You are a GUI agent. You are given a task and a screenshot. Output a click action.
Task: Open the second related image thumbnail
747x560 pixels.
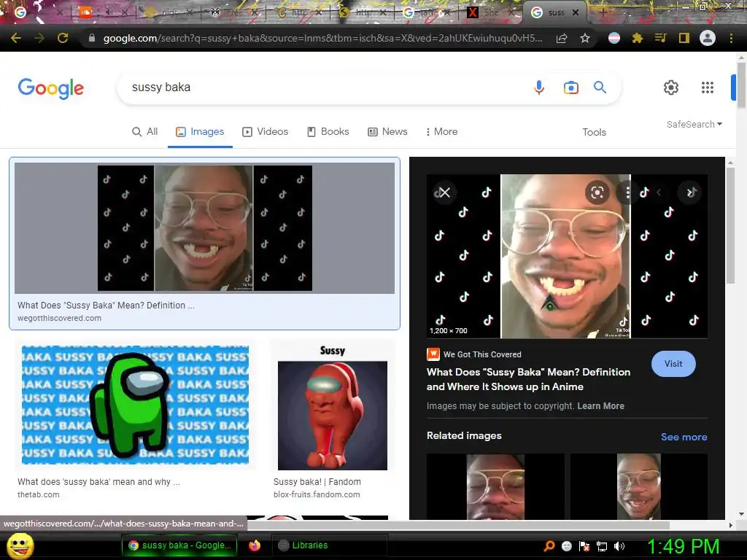click(639, 486)
